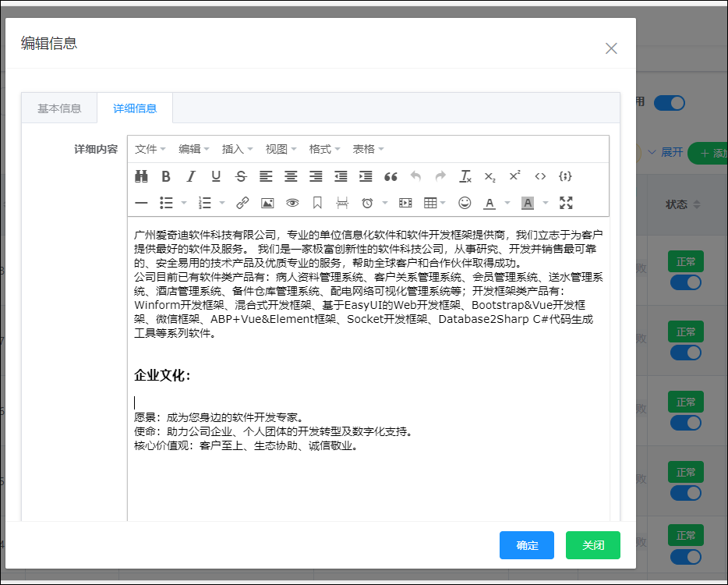
Task: Apply superscript formatting
Action: (x=515, y=176)
